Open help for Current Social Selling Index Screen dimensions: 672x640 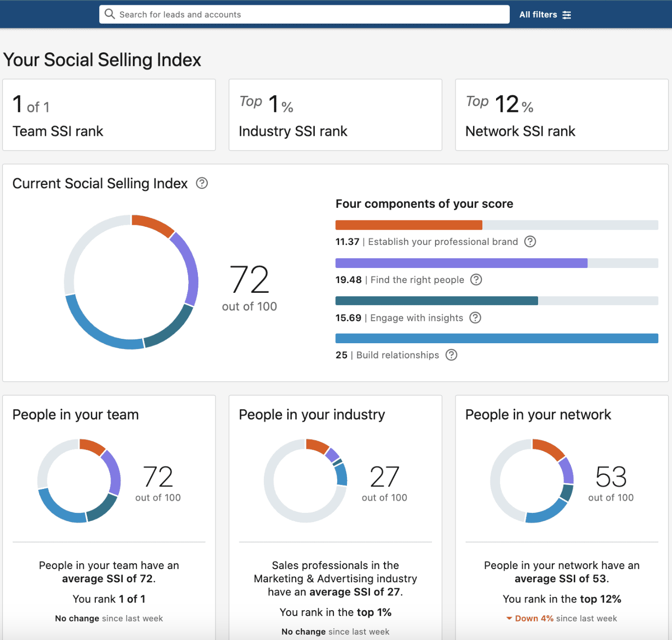(202, 183)
